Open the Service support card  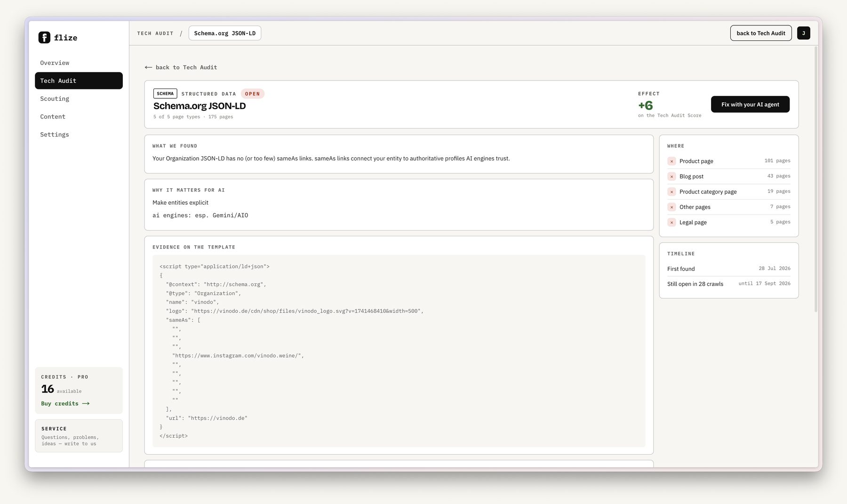tap(79, 436)
